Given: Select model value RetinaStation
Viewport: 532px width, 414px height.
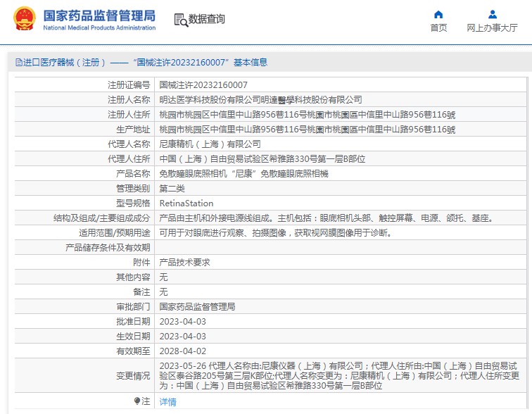Looking at the screenshot, I should 186,203.
